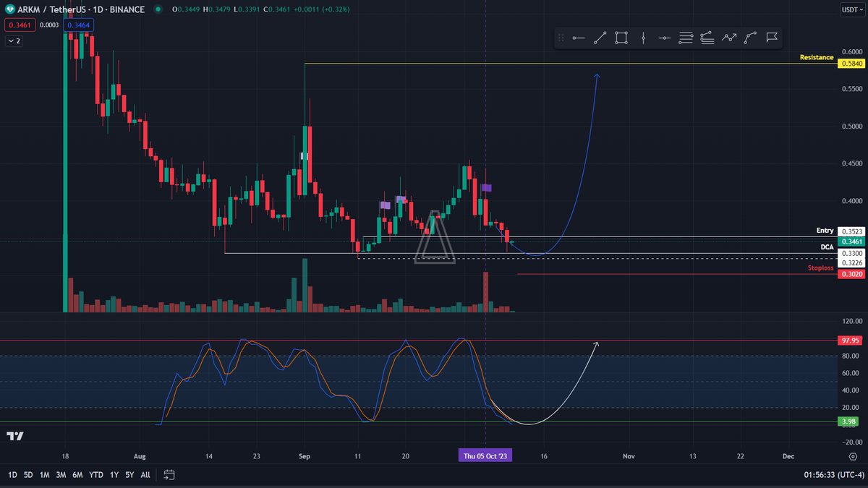Click the 97.95 oscillator level label

coord(850,340)
